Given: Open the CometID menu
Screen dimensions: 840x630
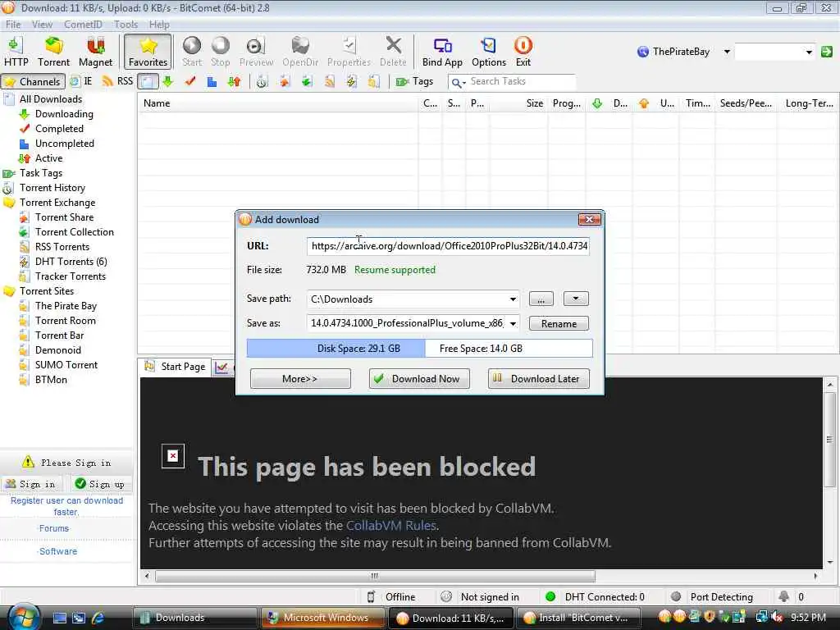Looking at the screenshot, I should 83,25.
